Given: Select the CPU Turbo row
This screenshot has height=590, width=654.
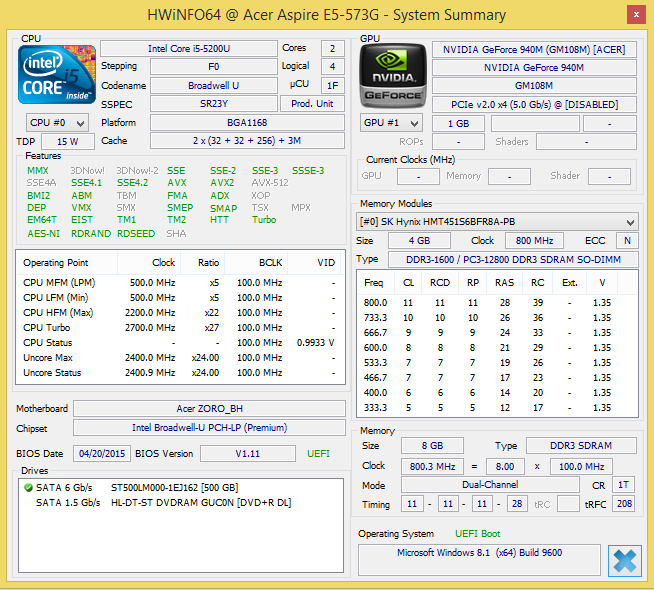Looking at the screenshot, I should [180, 328].
